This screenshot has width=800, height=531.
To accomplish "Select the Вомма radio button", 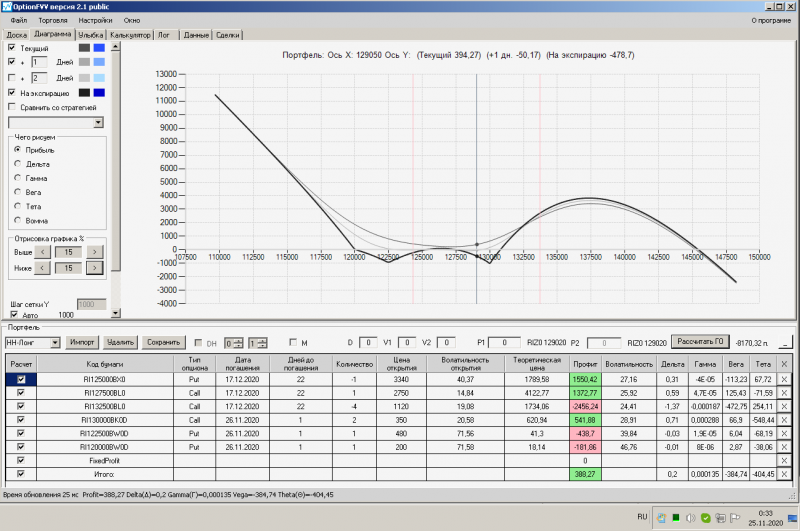I will click(x=18, y=220).
